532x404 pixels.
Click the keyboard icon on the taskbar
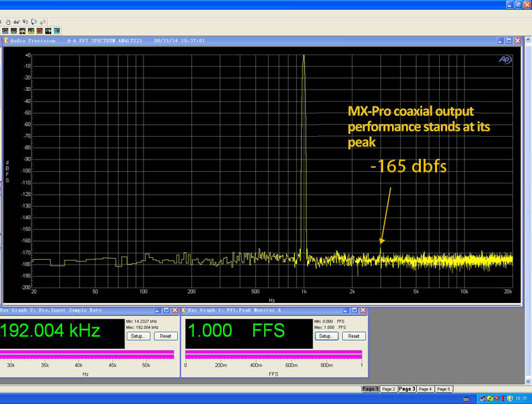tap(467, 399)
